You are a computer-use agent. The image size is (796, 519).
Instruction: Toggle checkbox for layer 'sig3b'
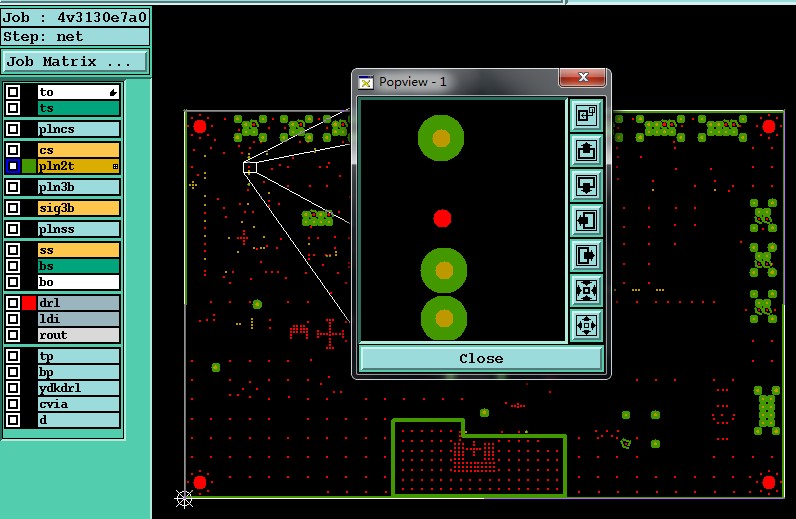(13, 208)
